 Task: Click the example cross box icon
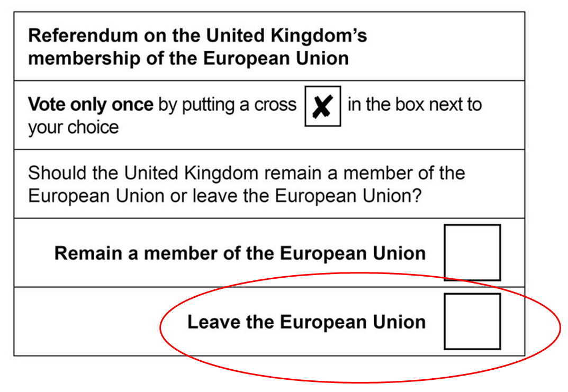322,106
